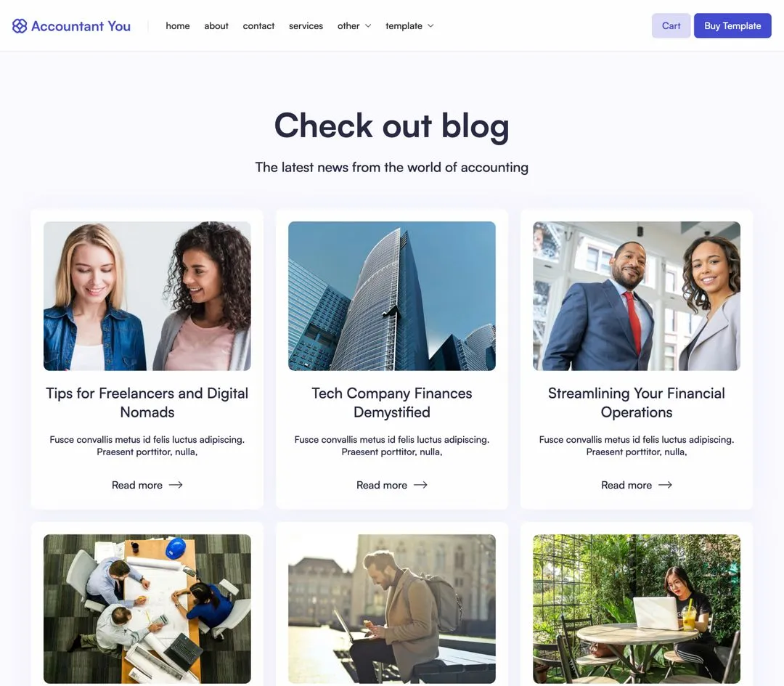Select the two women photo thumbnail
Image resolution: width=784 pixels, height=686 pixels.
click(x=147, y=296)
